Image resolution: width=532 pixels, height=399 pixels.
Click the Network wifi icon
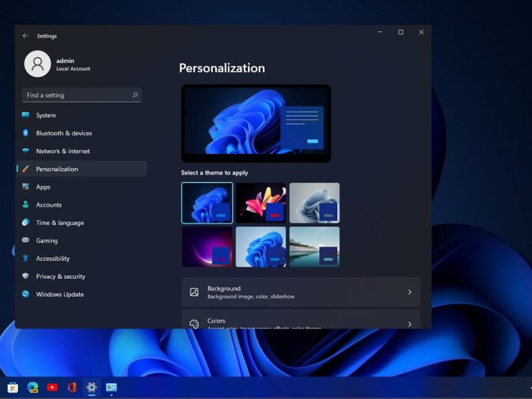tap(25, 151)
